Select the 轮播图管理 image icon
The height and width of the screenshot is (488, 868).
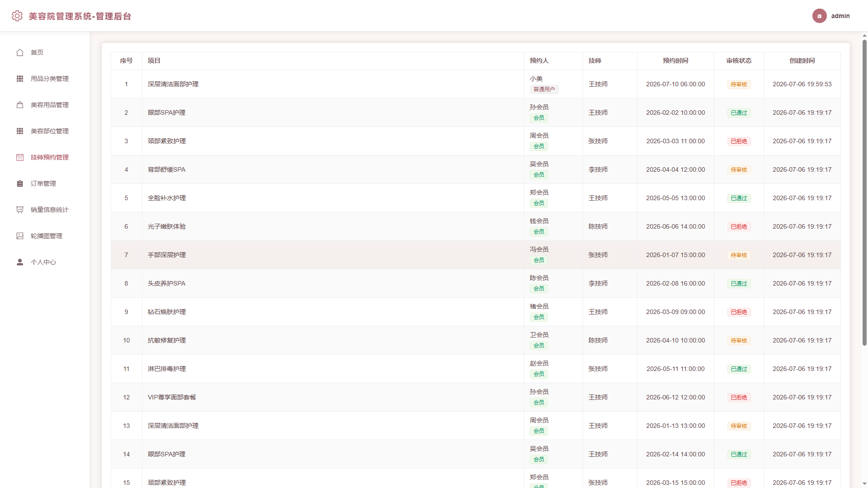point(20,236)
